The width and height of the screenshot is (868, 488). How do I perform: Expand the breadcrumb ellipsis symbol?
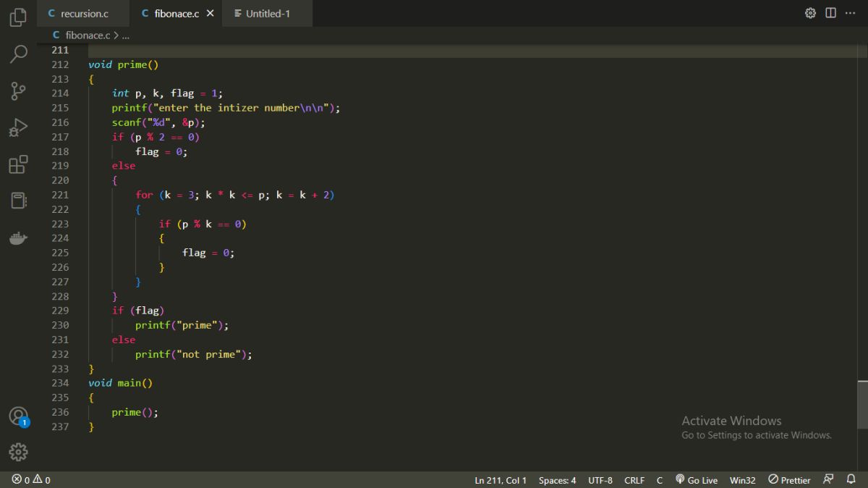coord(126,35)
